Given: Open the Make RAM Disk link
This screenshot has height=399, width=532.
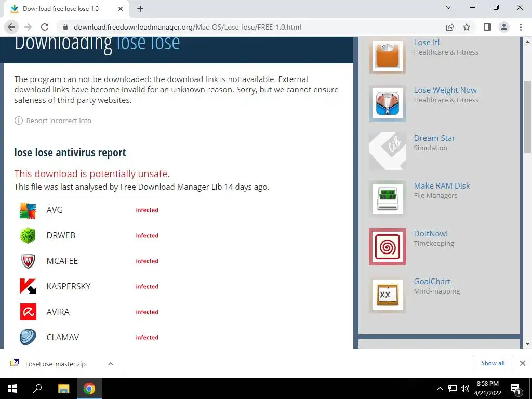Looking at the screenshot, I should tap(442, 186).
